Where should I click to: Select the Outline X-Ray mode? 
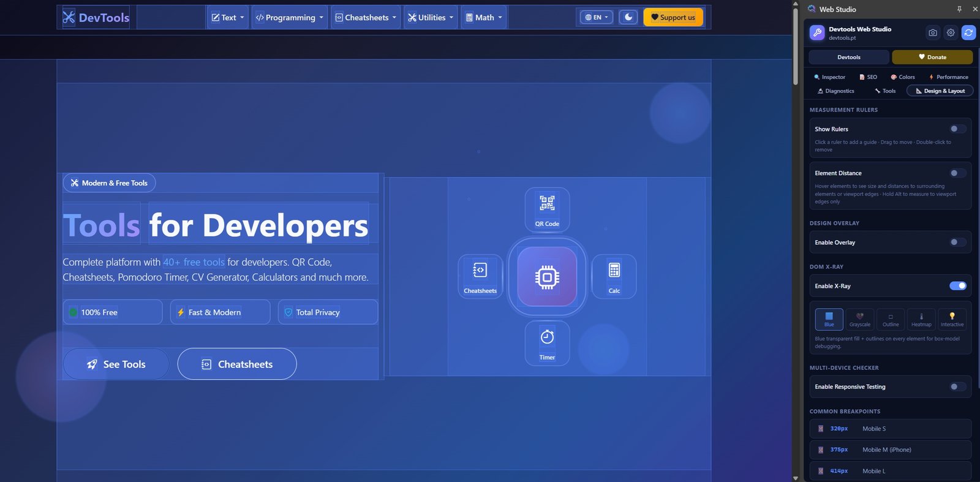click(891, 319)
